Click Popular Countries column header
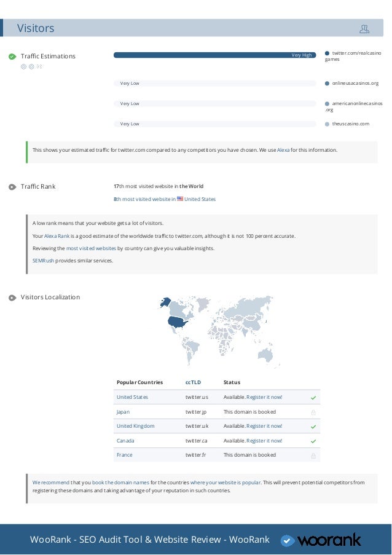This screenshot has width=392, height=555. click(139, 382)
